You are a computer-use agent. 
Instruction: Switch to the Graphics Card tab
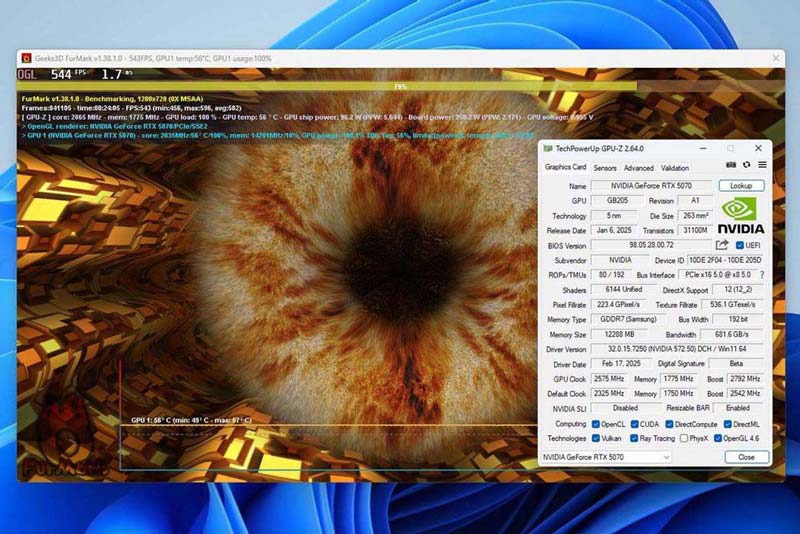tap(565, 167)
